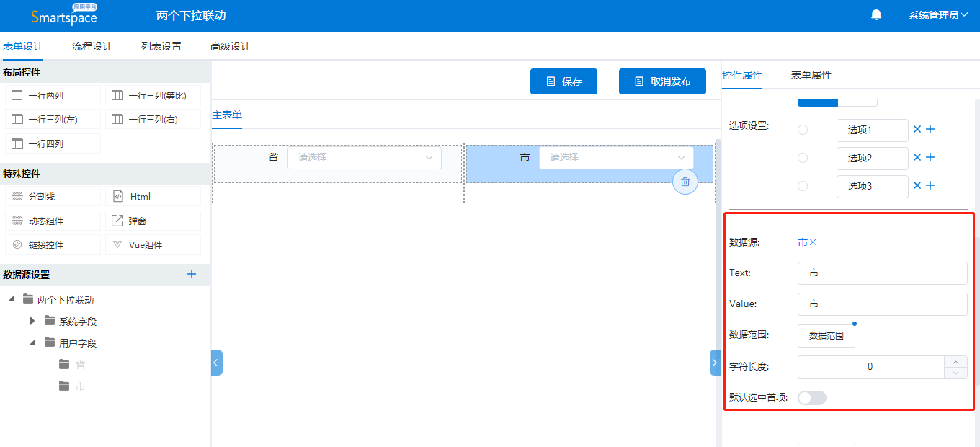Viewport: 980px width, 447px height.
Task: Collapse the 两个下拉联动 tree node
Action: [x=11, y=299]
